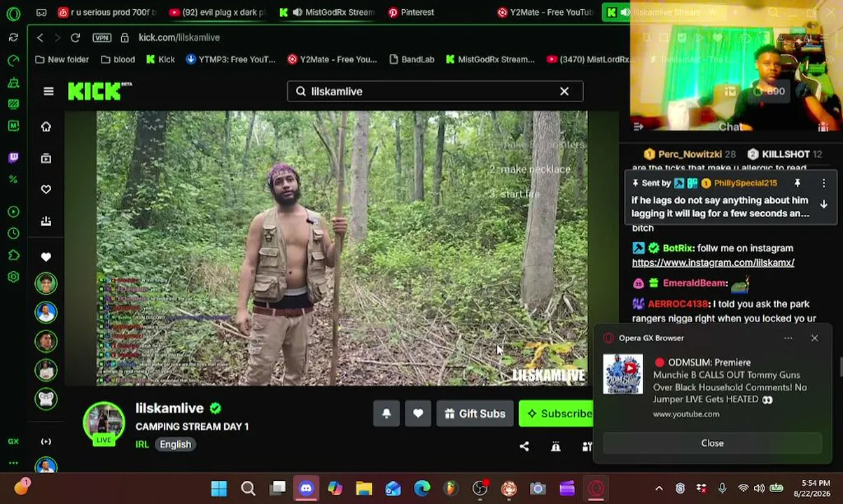Close the Opera GX notification with X

click(x=814, y=338)
